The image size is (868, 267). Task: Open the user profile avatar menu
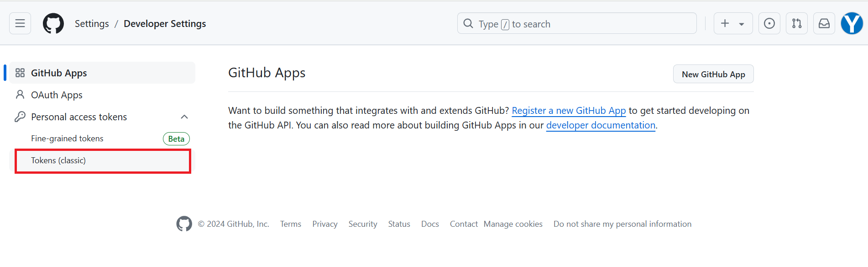852,23
